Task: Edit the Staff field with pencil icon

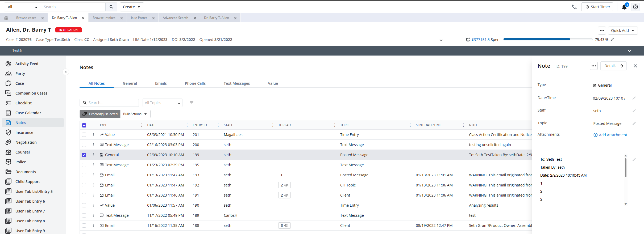Action: coord(634,111)
